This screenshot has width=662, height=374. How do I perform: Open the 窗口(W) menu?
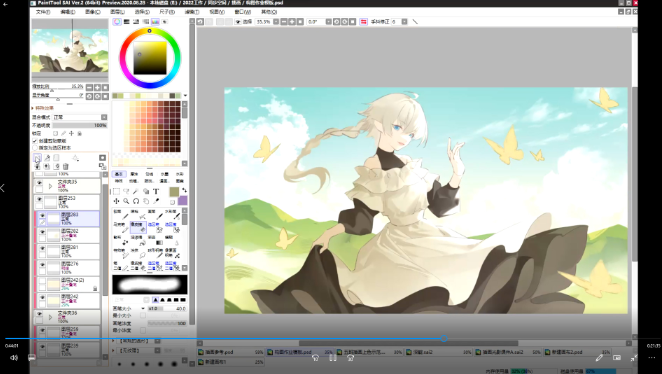(242, 12)
